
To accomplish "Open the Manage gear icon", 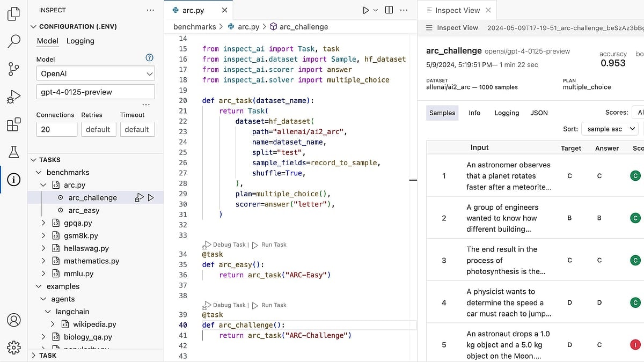I will point(14,346).
